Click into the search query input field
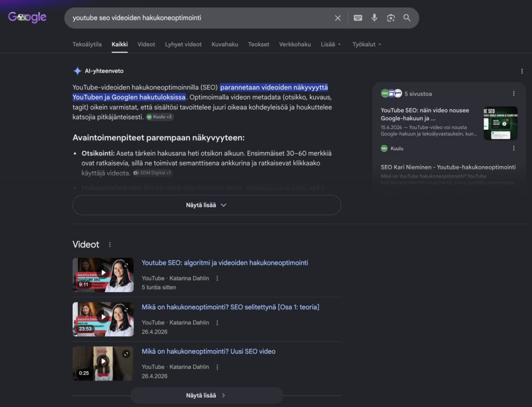This screenshot has height=407, width=532. pos(200,18)
